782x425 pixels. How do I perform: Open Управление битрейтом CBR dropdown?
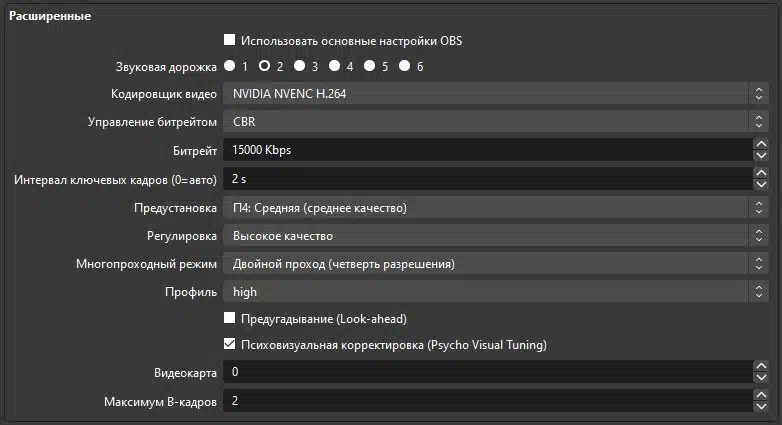click(495, 121)
